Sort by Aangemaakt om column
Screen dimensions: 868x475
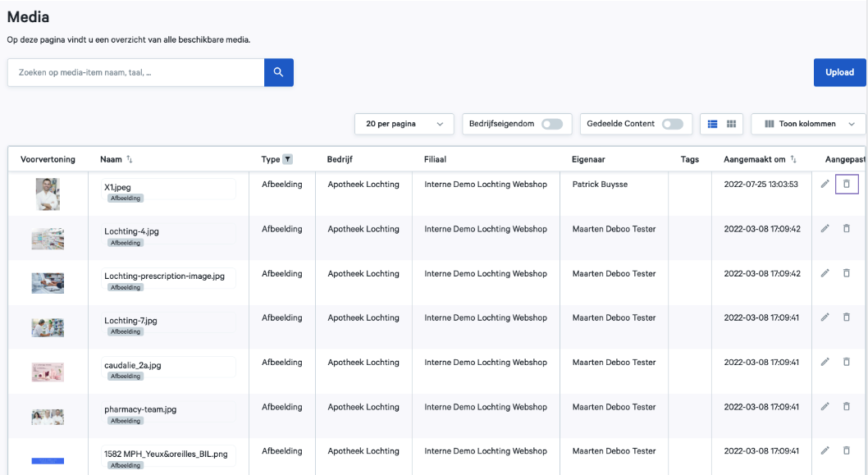(x=793, y=159)
